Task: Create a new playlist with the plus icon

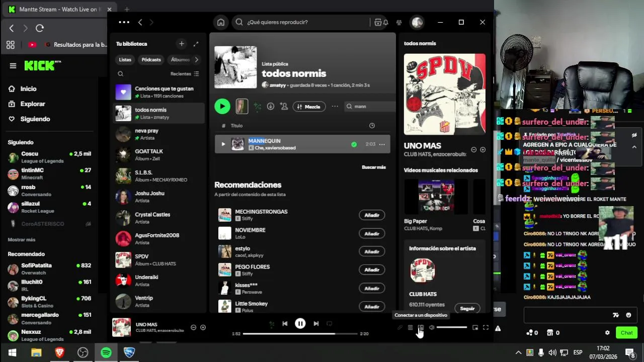Action: point(182,44)
